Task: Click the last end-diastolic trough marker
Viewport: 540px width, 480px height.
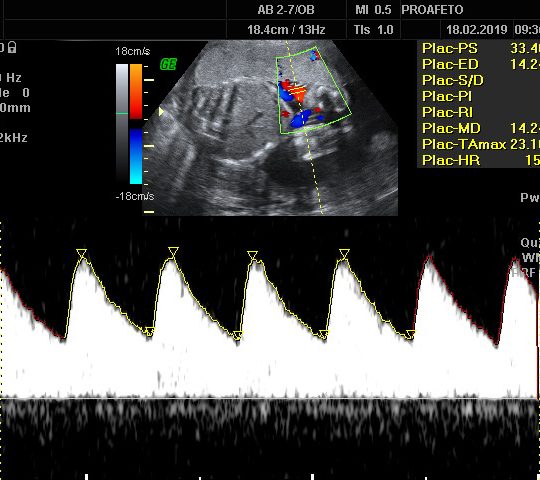Action: click(x=411, y=334)
